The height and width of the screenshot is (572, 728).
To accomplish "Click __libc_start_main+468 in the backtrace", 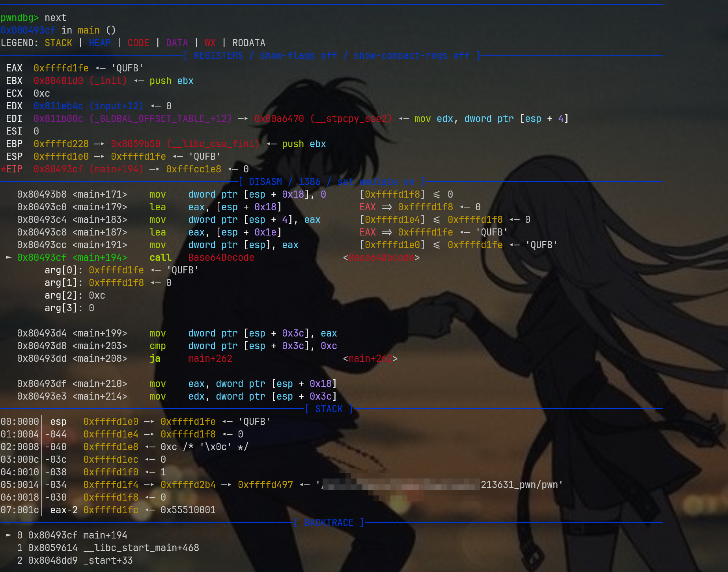I will [x=141, y=548].
